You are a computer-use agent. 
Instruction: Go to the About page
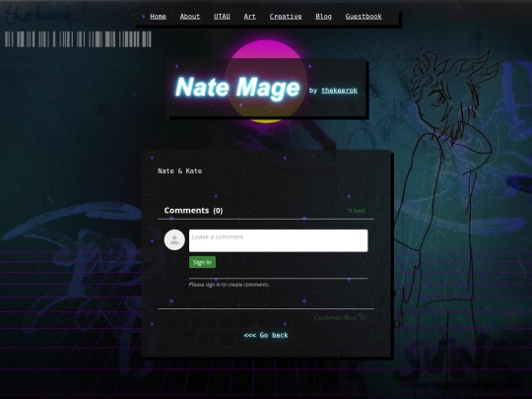[x=190, y=17]
